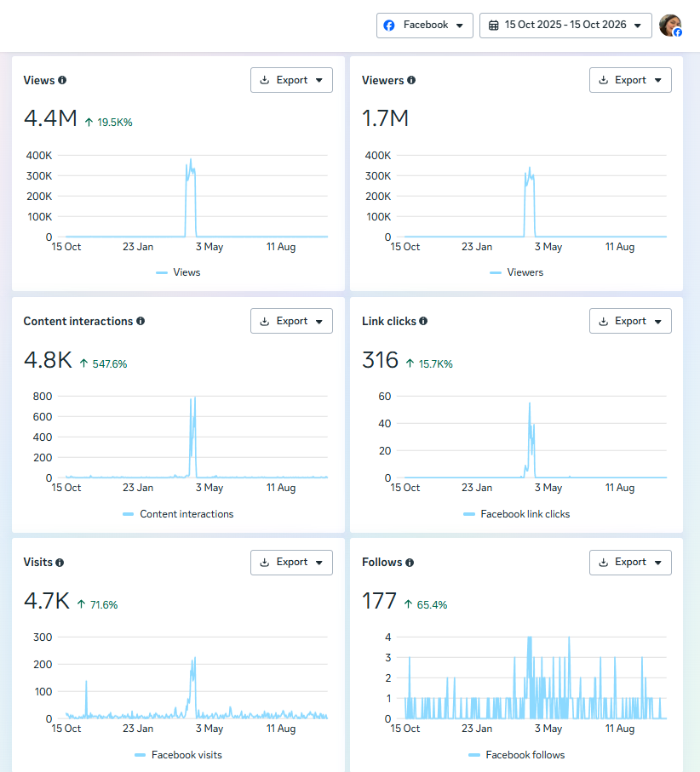Screen dimensions: 700x772
Task: Click the info icon next to Follows
Action: point(410,563)
